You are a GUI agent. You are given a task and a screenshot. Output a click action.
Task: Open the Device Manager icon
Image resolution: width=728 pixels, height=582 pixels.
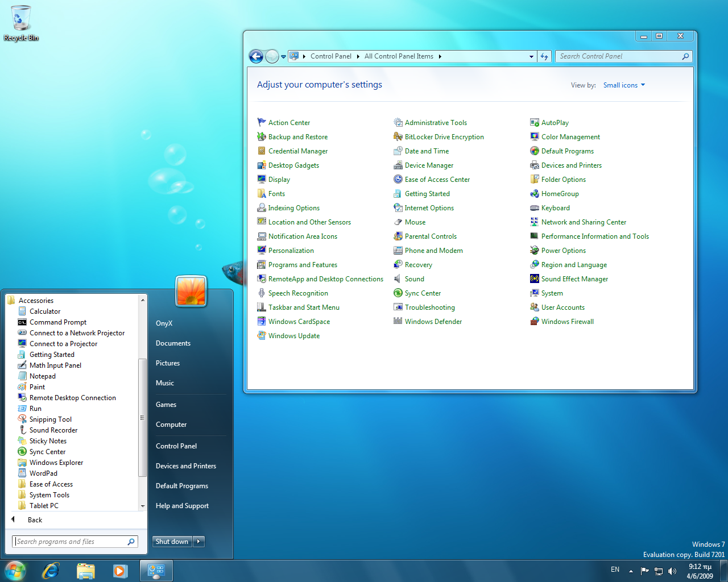[x=398, y=165]
